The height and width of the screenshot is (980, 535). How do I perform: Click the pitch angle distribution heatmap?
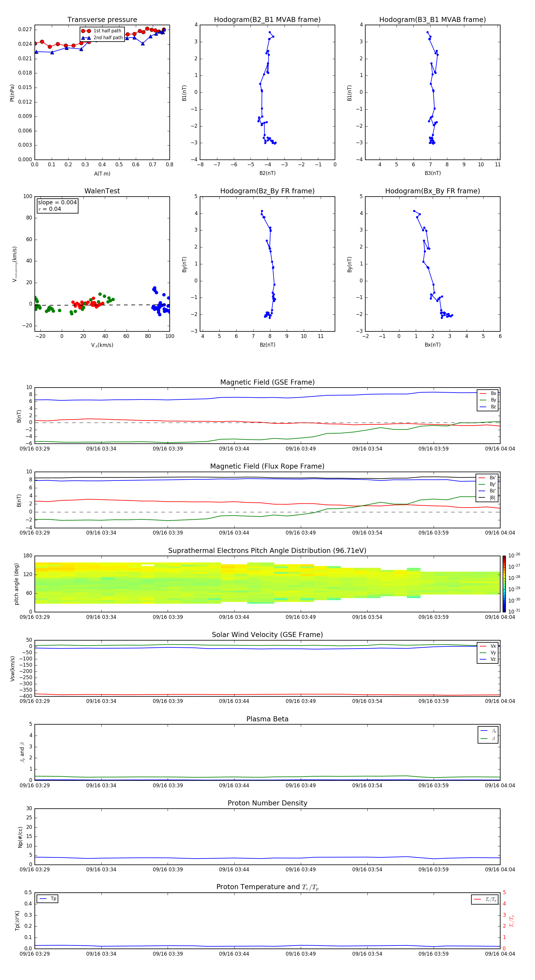click(x=267, y=583)
